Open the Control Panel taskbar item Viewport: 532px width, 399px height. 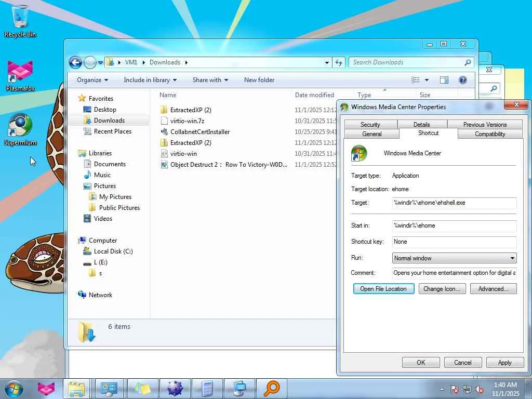[109, 389]
